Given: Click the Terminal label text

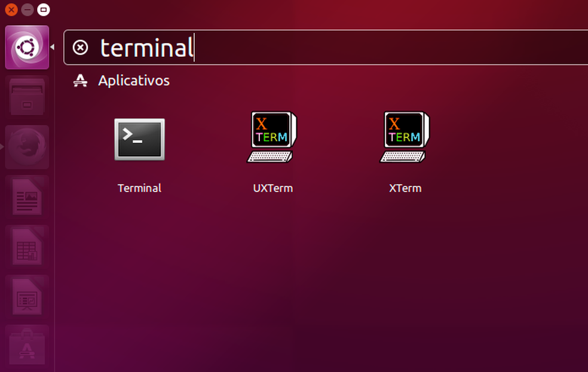Looking at the screenshot, I should click(139, 188).
